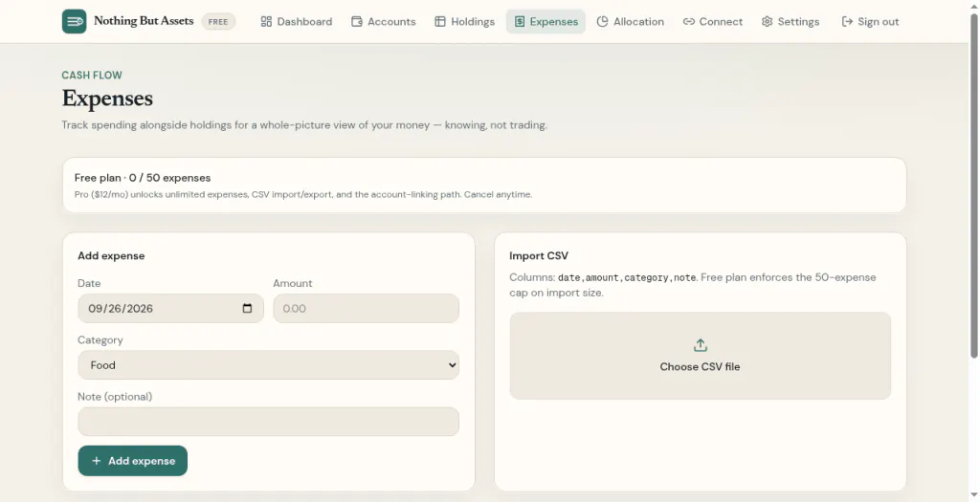Click the 'date,amount,category,note' columns text
980x502 pixels.
coord(627,278)
